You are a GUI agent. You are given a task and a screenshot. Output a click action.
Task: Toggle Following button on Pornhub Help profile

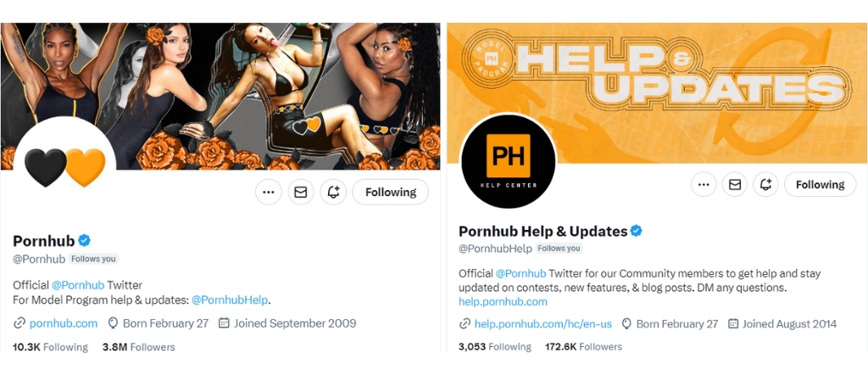(820, 185)
